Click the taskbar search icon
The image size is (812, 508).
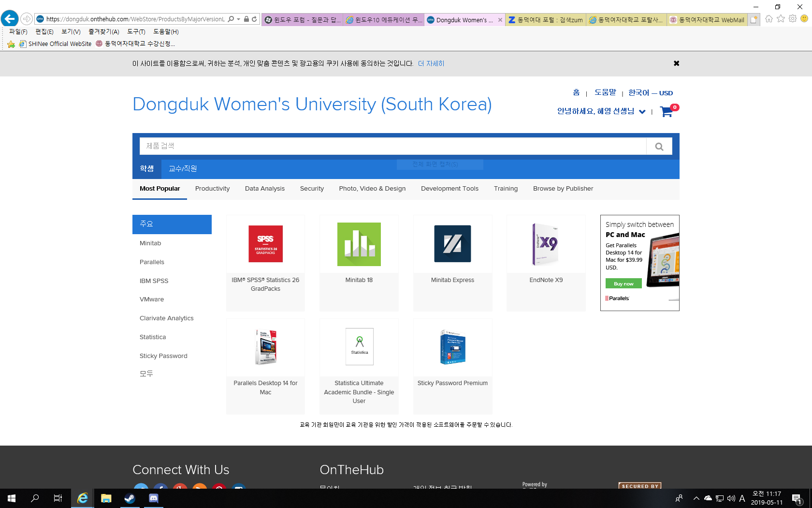coord(35,498)
